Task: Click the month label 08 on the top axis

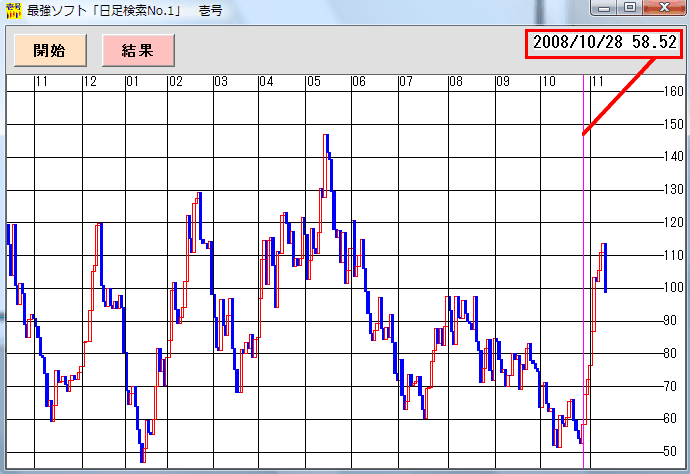Action: coord(456,82)
